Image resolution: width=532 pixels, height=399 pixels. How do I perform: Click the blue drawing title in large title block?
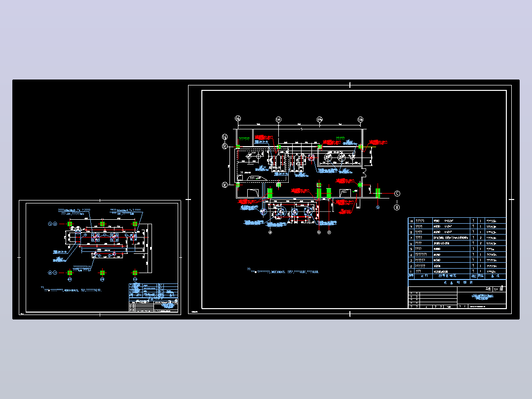click(x=482, y=296)
